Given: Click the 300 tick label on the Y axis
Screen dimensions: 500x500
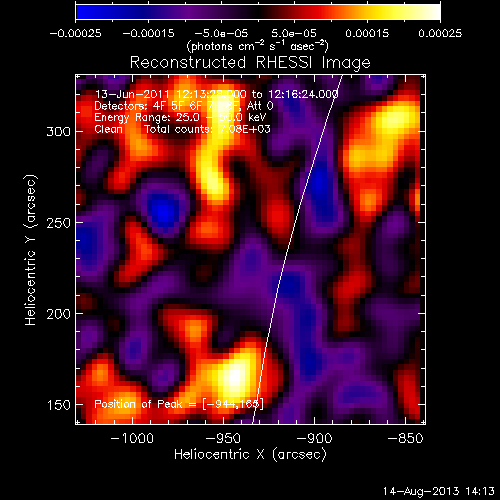Looking at the screenshot, I should [x=59, y=132].
